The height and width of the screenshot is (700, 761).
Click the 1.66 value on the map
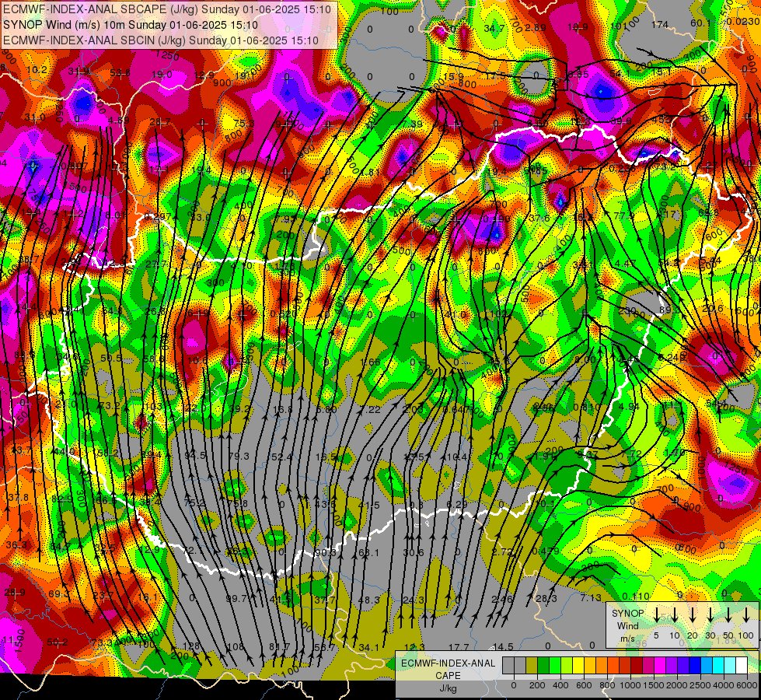click(x=371, y=362)
